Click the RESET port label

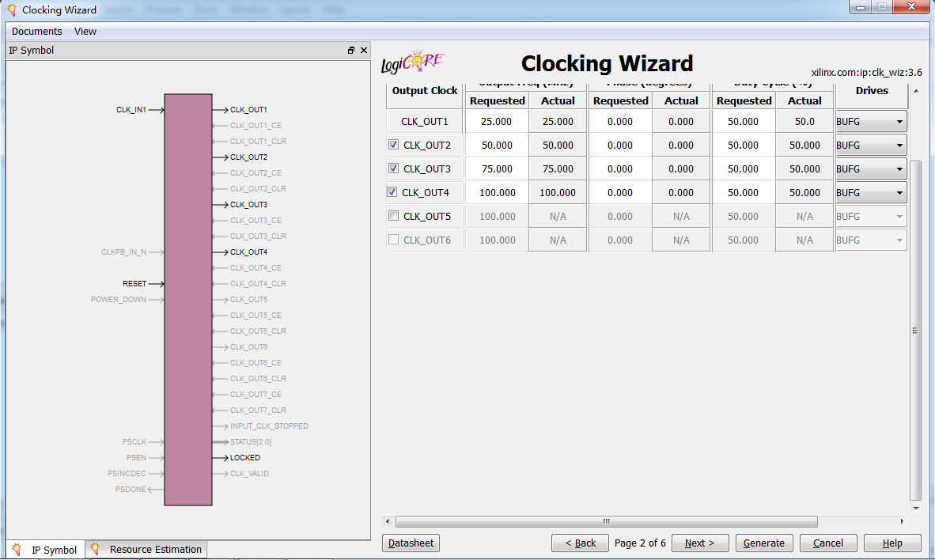[x=134, y=284]
